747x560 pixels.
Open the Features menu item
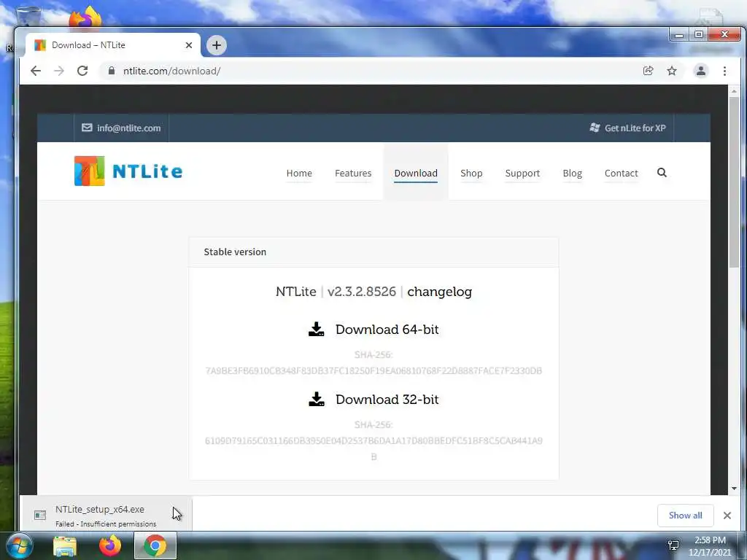click(353, 174)
